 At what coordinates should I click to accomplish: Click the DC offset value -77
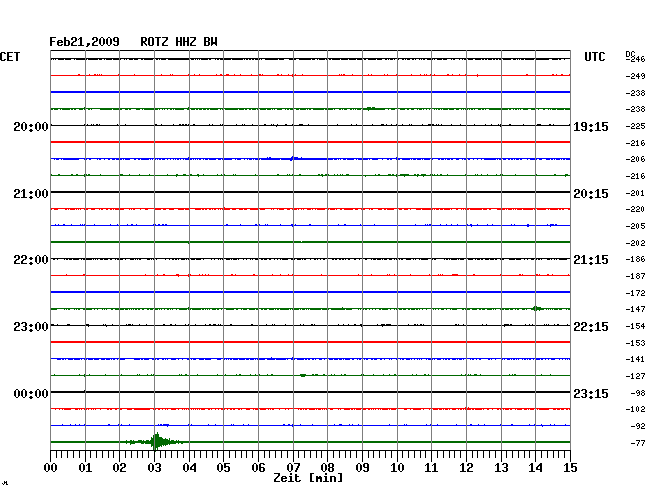[x=638, y=443]
